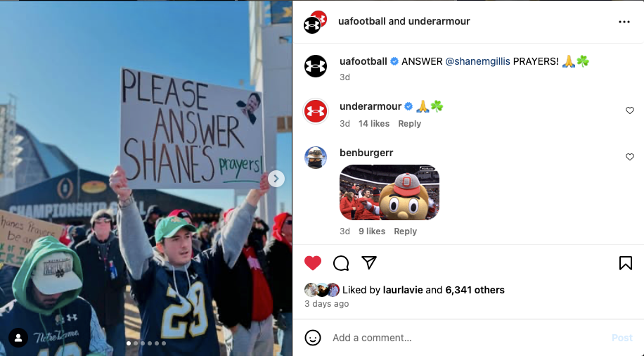Unlike the post with the red heart
The height and width of the screenshot is (356, 644).
point(313,263)
